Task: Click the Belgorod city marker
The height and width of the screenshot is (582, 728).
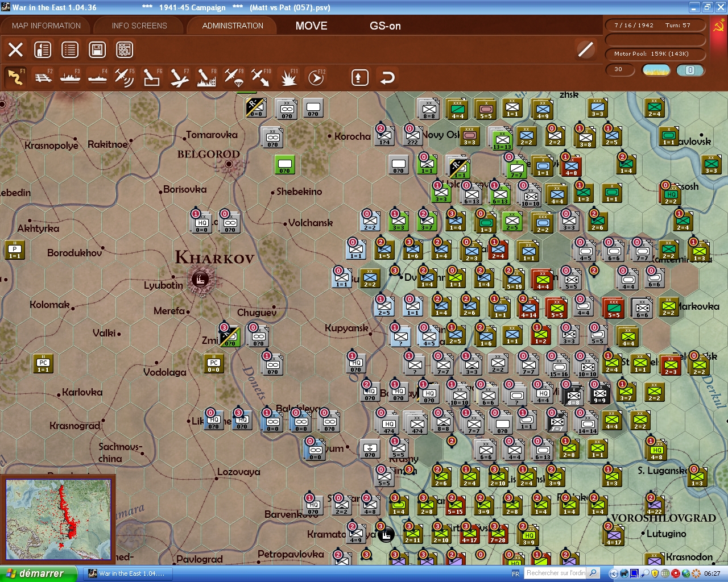Action: click(229, 164)
